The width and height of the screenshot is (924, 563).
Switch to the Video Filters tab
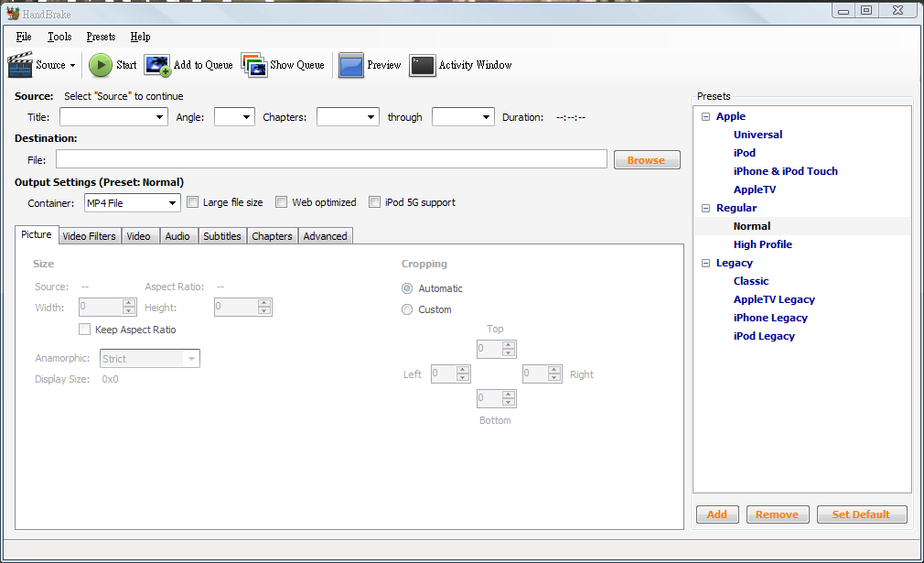(x=90, y=236)
